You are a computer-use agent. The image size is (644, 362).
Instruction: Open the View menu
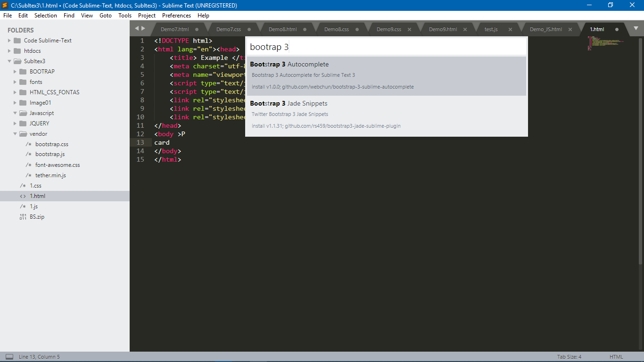(87, 16)
